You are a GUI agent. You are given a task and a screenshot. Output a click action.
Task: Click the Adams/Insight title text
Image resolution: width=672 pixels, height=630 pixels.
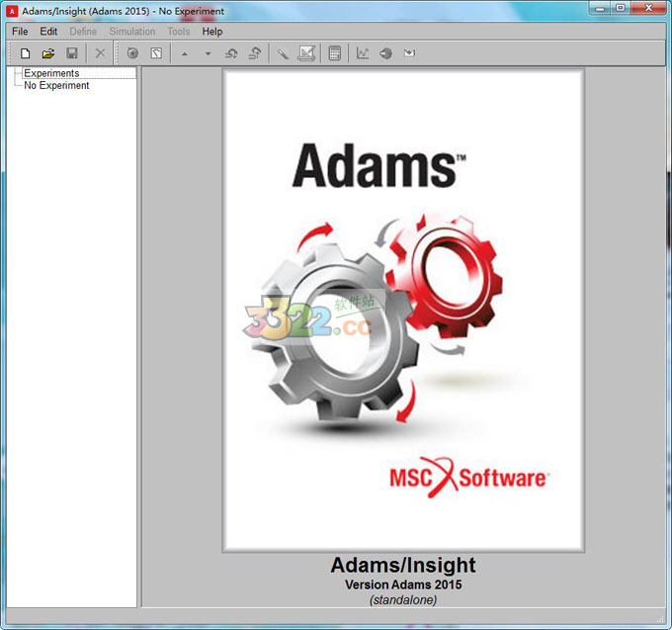(403, 566)
